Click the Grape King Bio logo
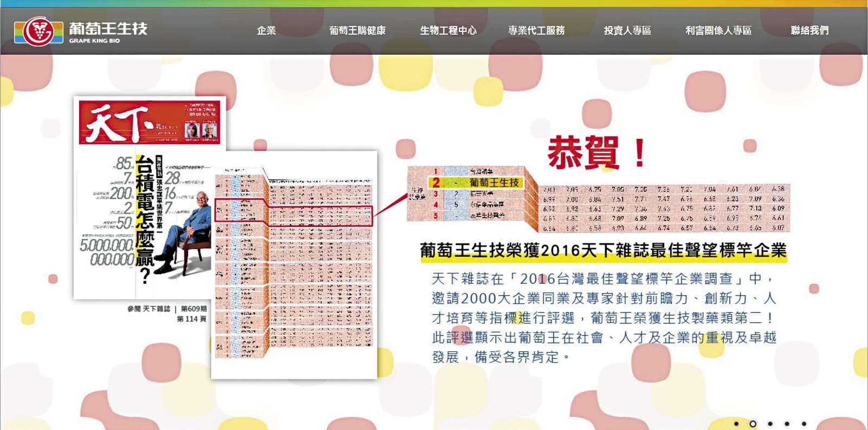 click(x=81, y=31)
